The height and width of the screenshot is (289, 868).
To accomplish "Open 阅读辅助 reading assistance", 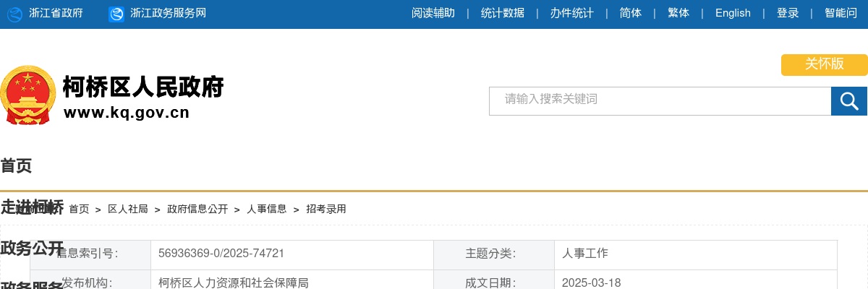I will click(x=433, y=13).
